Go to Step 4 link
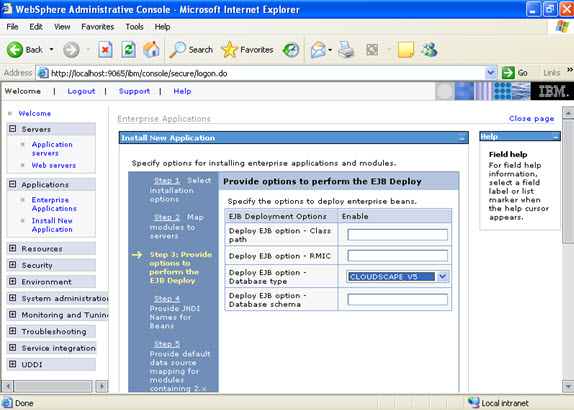Image resolution: width=574 pixels, height=410 pixels. [x=167, y=299]
